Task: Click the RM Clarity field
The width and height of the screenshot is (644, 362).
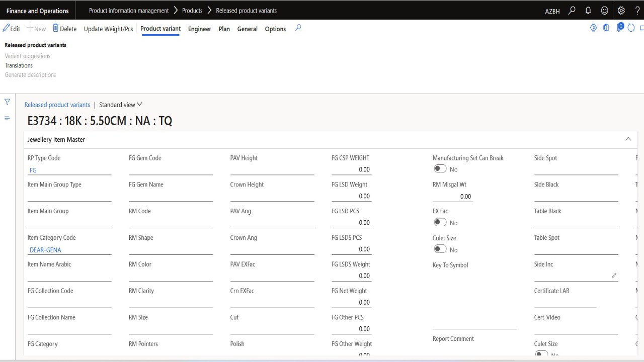Action: coord(171,302)
